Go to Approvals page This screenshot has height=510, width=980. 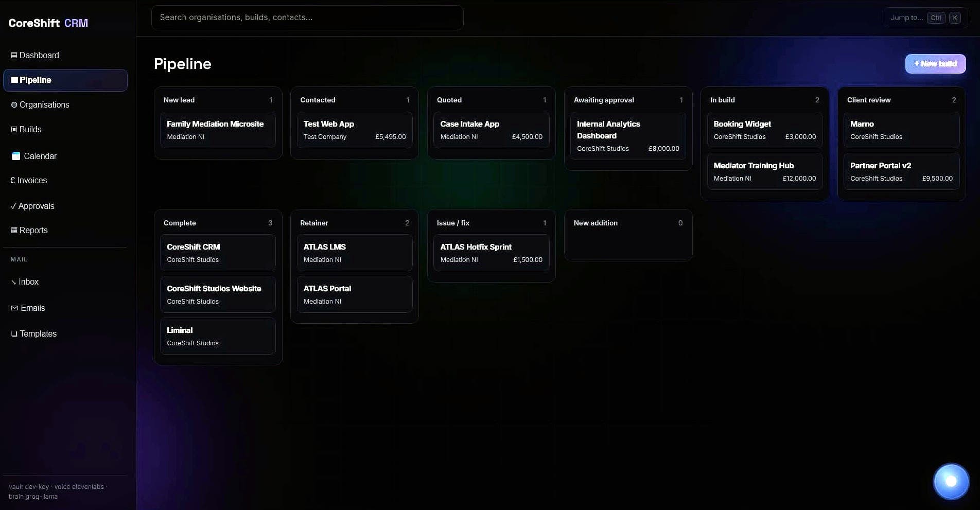65,206
